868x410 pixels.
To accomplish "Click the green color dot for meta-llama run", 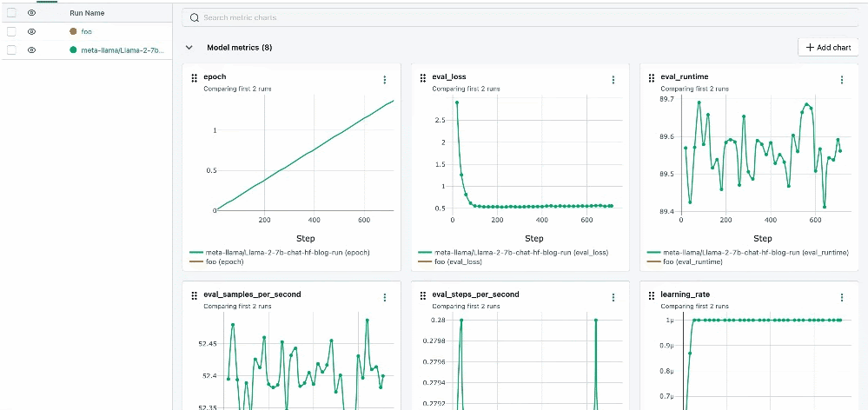I will (x=74, y=50).
